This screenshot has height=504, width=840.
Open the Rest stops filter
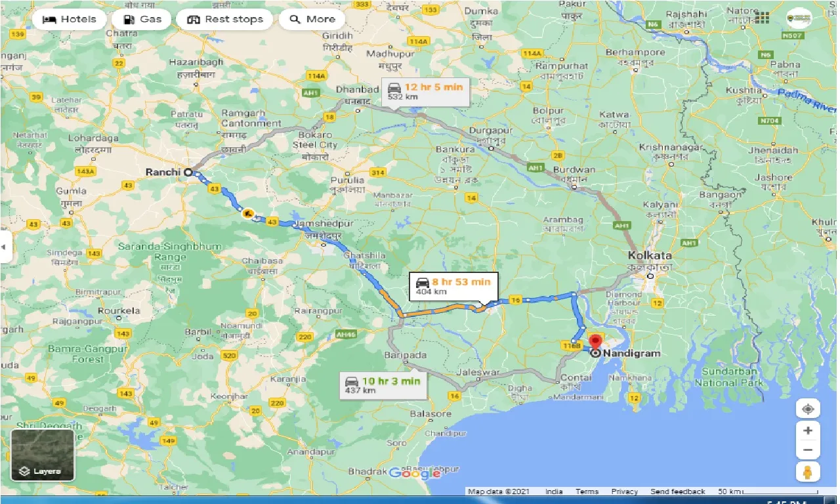pos(225,19)
